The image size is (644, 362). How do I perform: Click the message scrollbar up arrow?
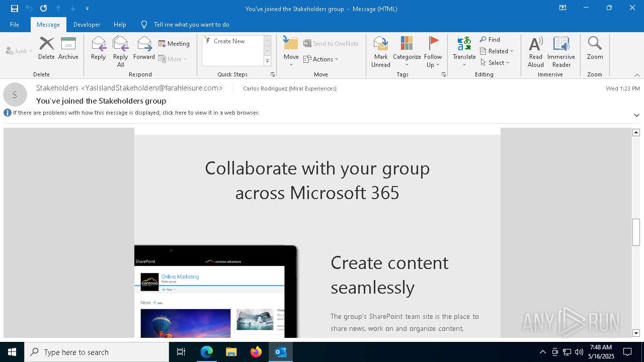[636, 132]
